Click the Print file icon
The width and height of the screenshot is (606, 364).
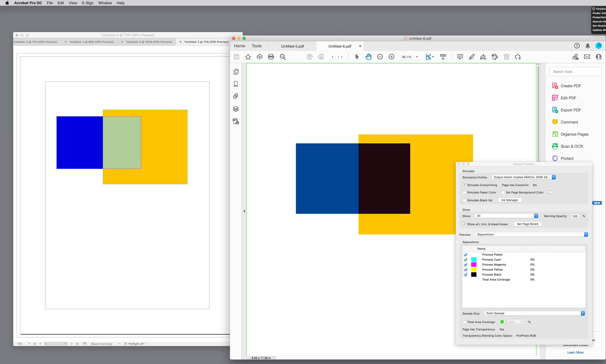271,57
